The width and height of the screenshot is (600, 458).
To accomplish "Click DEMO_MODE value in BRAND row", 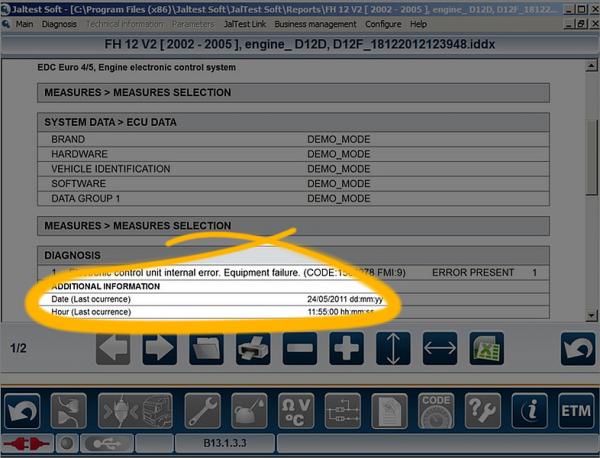I will pos(339,139).
